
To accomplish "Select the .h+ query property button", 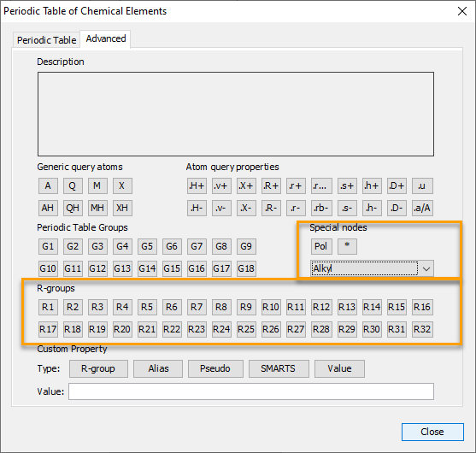I will [372, 185].
